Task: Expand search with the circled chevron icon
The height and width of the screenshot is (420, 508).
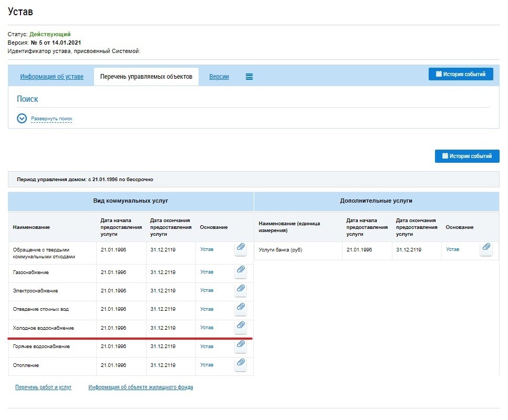Action: [22, 119]
